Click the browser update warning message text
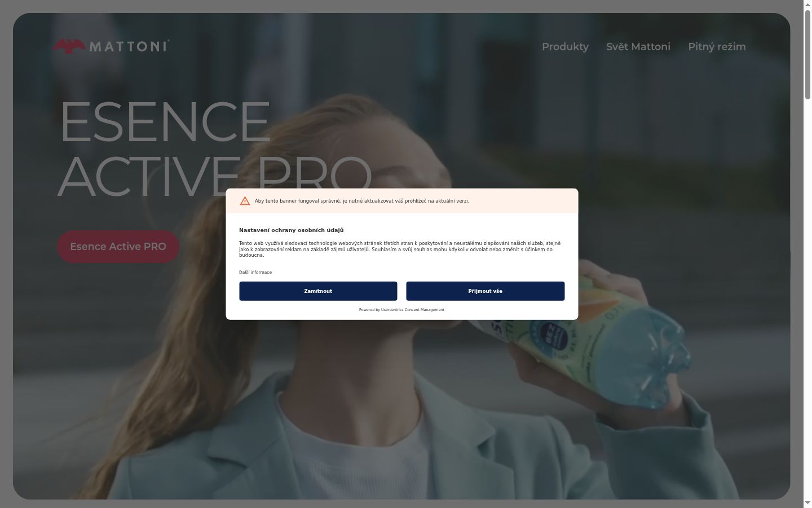Viewport: 812px width, 508px height. coord(362,201)
